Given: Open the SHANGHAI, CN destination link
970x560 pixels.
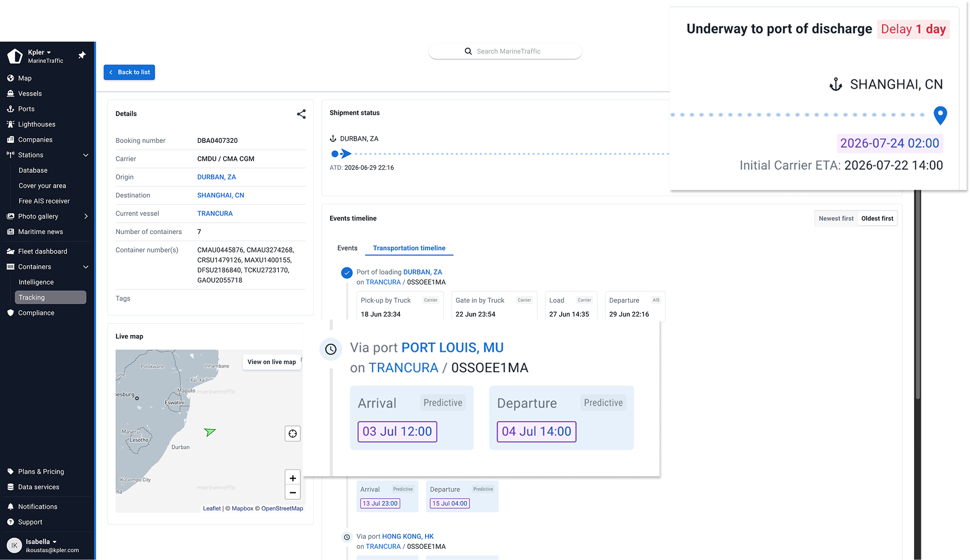Looking at the screenshot, I should [220, 195].
